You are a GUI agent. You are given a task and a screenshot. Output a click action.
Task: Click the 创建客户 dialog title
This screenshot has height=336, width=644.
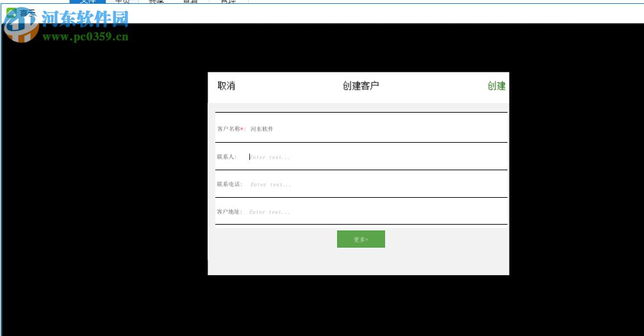click(361, 86)
